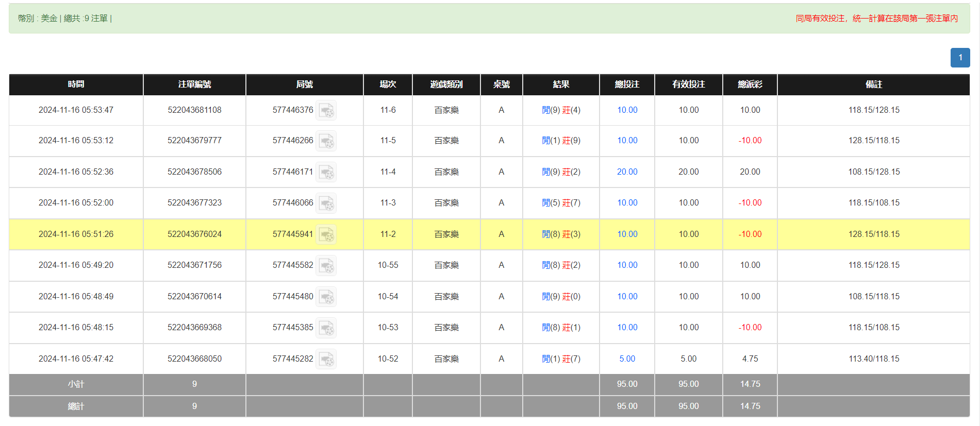View replay icon beside round 577445480
Image resolution: width=980 pixels, height=426 pixels.
pos(326,297)
